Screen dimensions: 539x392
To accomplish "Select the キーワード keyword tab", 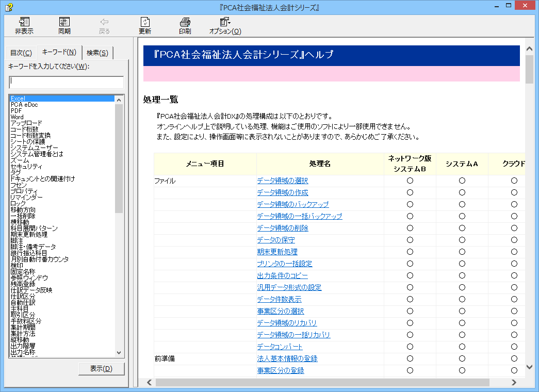I will [x=59, y=52].
